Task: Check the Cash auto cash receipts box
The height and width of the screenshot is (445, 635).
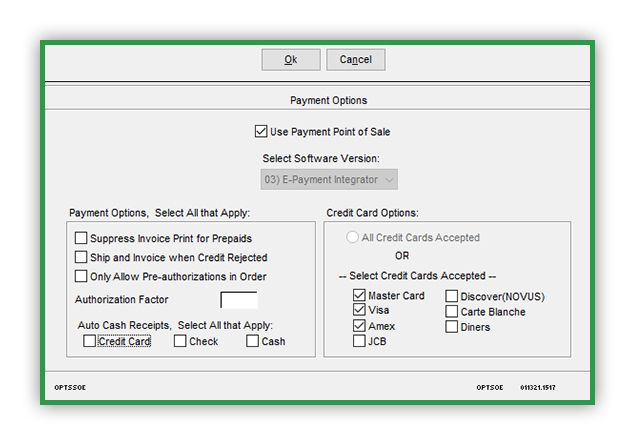Action: [x=252, y=341]
